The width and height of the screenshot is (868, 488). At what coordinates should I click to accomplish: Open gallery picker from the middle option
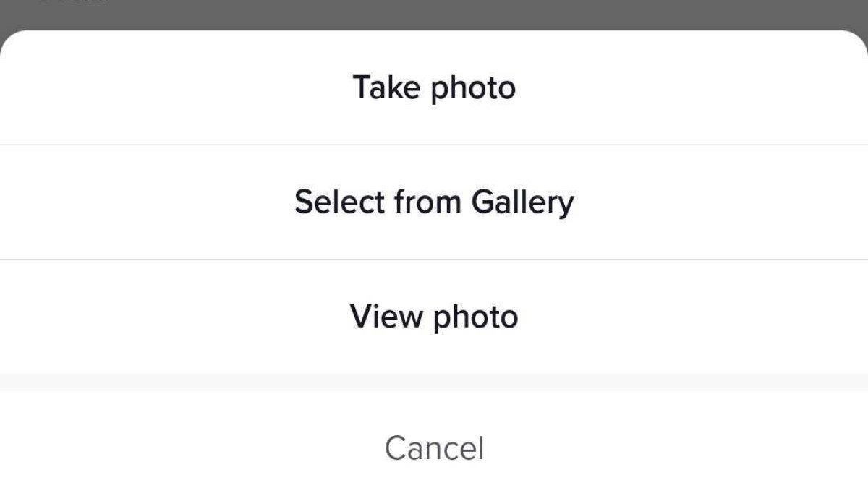pos(434,202)
